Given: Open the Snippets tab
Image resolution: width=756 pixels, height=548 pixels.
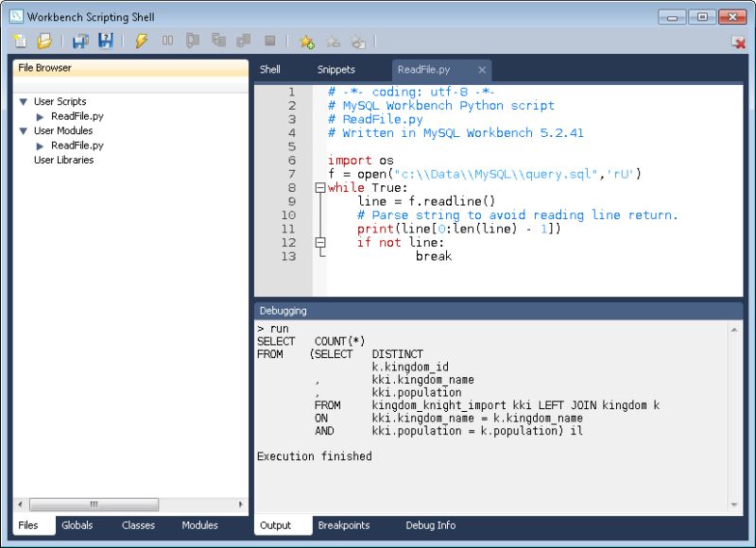Looking at the screenshot, I should (x=335, y=69).
